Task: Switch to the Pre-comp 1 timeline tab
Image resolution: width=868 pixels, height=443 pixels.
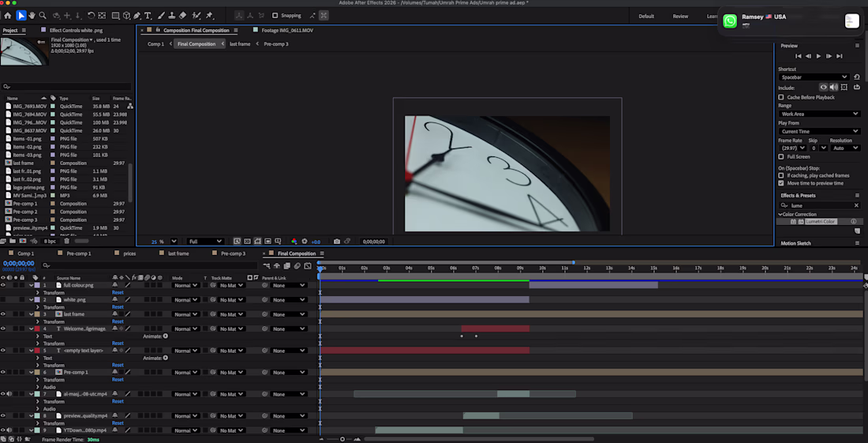Action: pos(78,253)
